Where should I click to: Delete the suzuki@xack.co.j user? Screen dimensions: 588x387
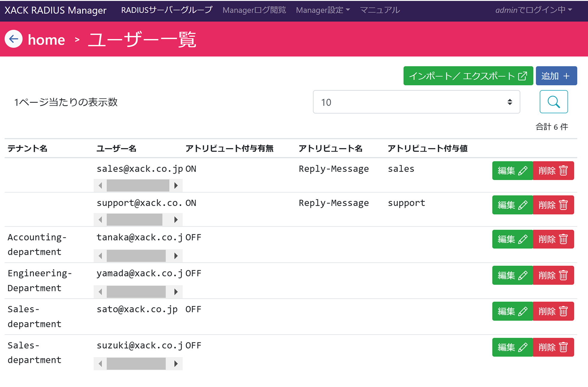553,347
